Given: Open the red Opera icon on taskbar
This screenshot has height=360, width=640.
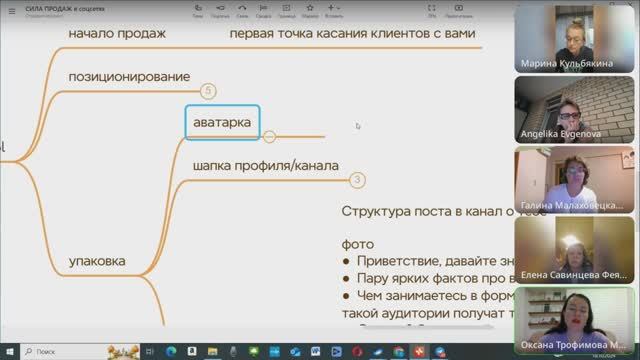Looking at the screenshot, I should coord(357,351).
